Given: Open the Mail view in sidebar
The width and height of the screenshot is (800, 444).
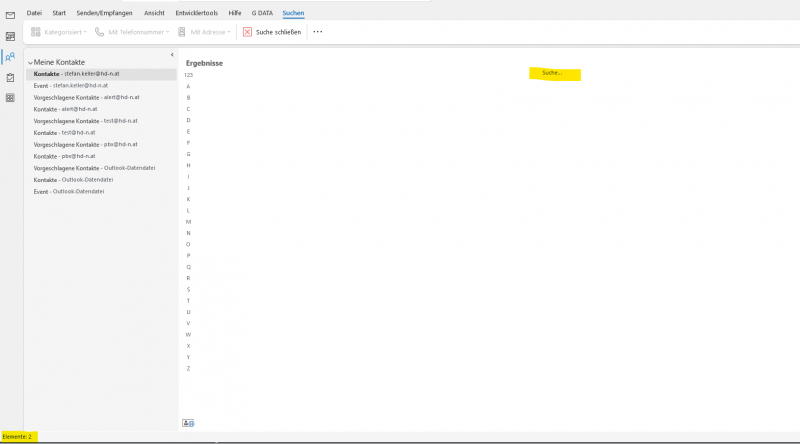Looking at the screenshot, I should (10, 15).
